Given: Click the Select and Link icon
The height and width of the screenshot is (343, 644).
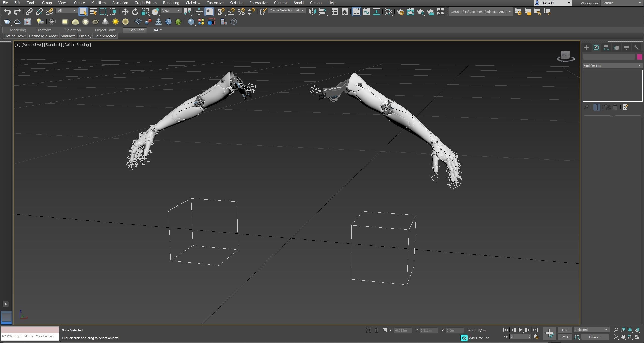Looking at the screenshot, I should click(29, 12).
